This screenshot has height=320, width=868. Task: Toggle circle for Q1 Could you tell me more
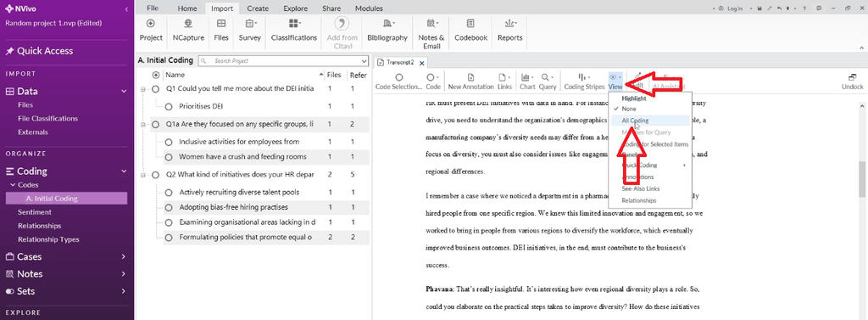[x=156, y=89]
